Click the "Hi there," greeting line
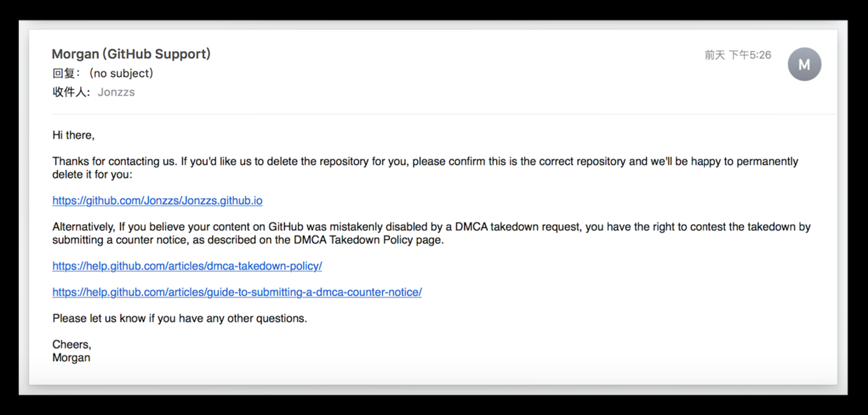Viewport: 868px width, 415px height. [x=73, y=135]
